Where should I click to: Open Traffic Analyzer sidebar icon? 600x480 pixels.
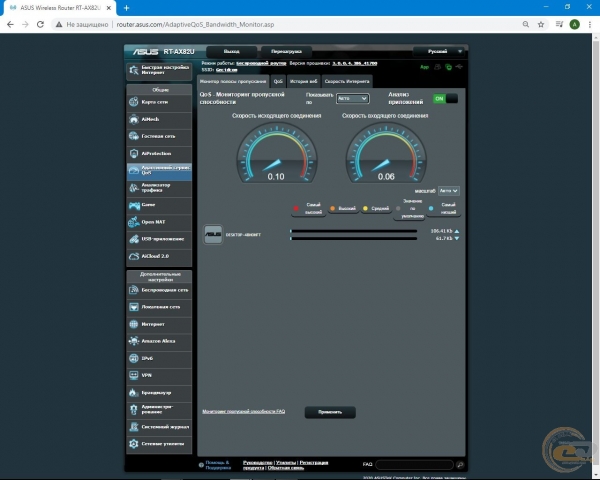134,188
